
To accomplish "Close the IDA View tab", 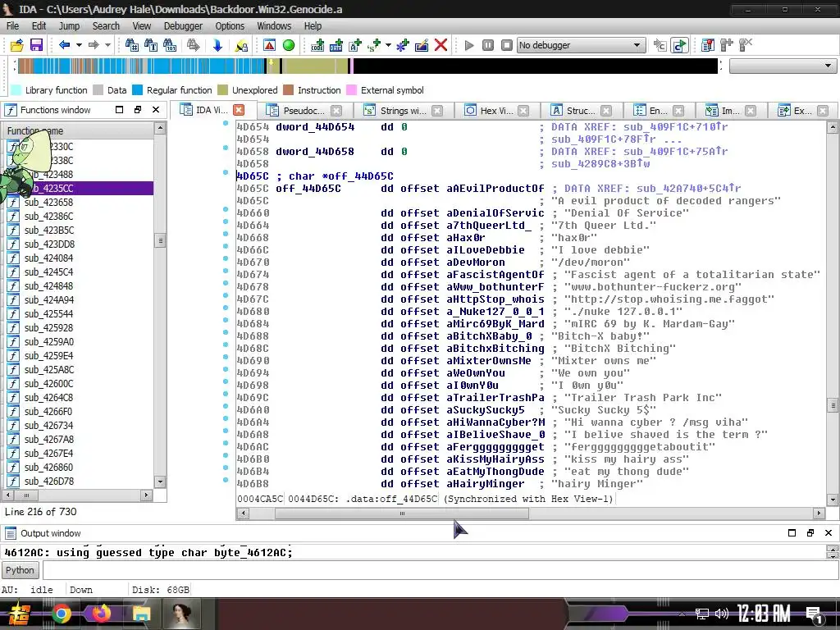I will pyautogui.click(x=239, y=111).
